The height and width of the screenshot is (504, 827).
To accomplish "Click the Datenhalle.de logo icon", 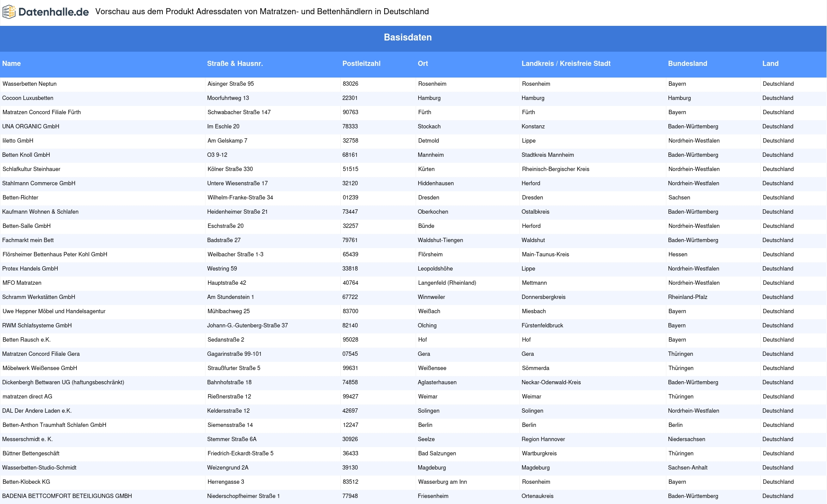I will click(9, 12).
